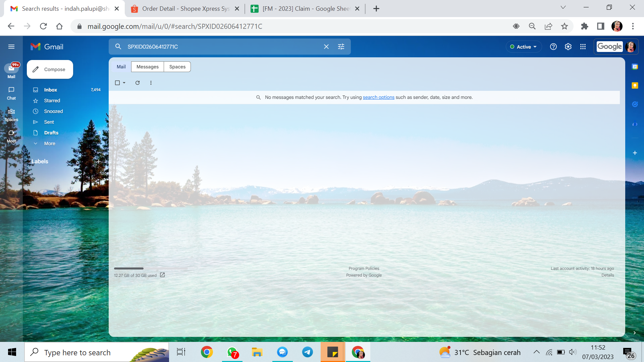Expand the More folders list

click(x=49, y=143)
